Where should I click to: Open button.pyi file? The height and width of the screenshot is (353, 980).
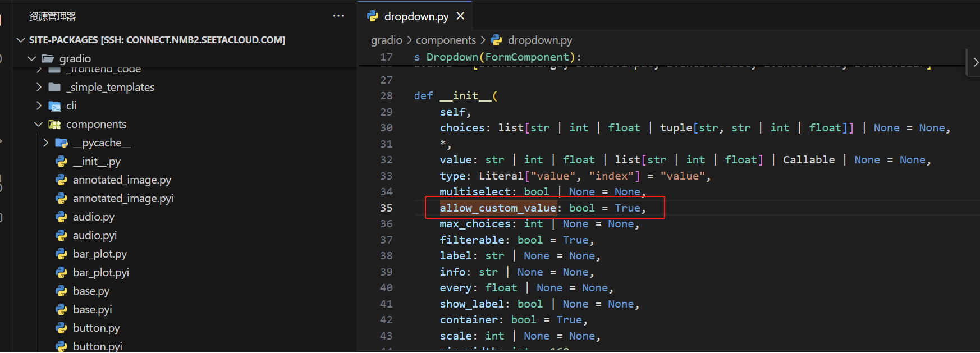click(x=97, y=346)
